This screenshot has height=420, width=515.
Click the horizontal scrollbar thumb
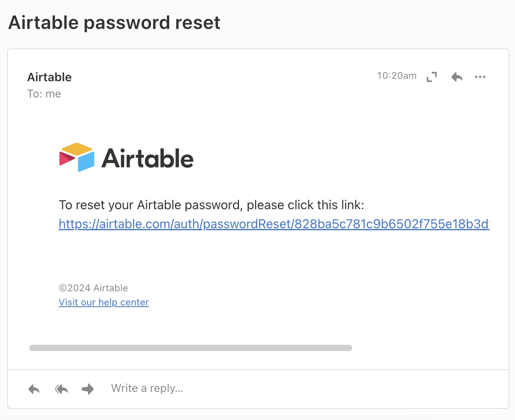point(191,348)
